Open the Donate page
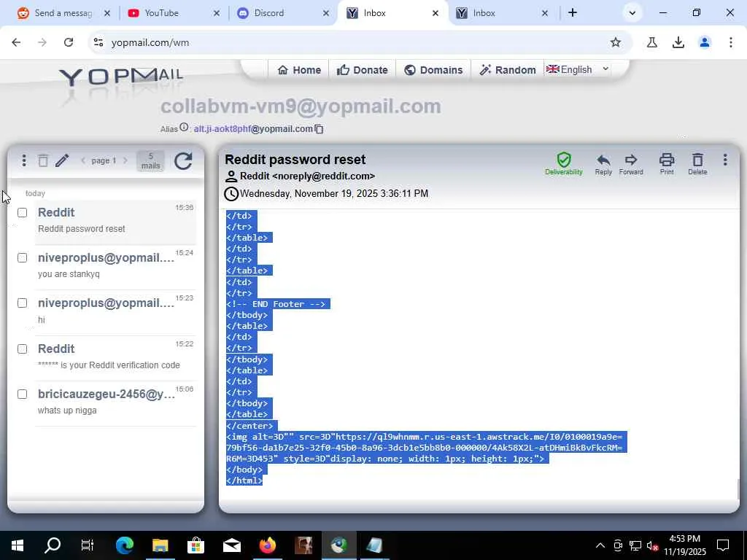The height and width of the screenshot is (560, 747). (x=362, y=70)
